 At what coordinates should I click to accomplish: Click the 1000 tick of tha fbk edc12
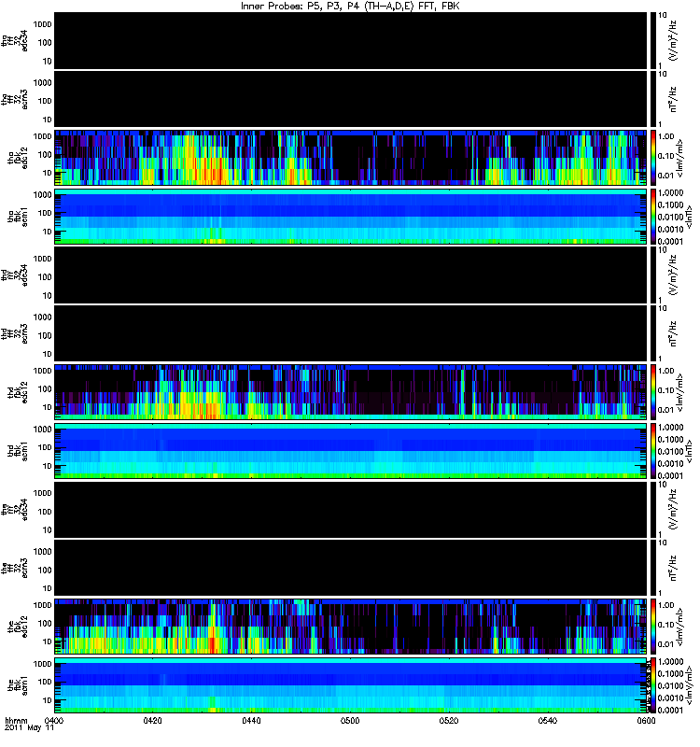pyautogui.click(x=42, y=136)
